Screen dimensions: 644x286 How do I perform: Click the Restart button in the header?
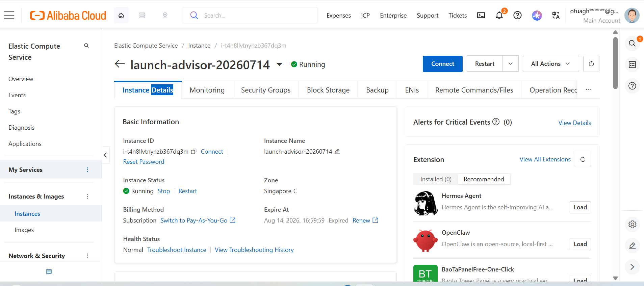point(485,64)
